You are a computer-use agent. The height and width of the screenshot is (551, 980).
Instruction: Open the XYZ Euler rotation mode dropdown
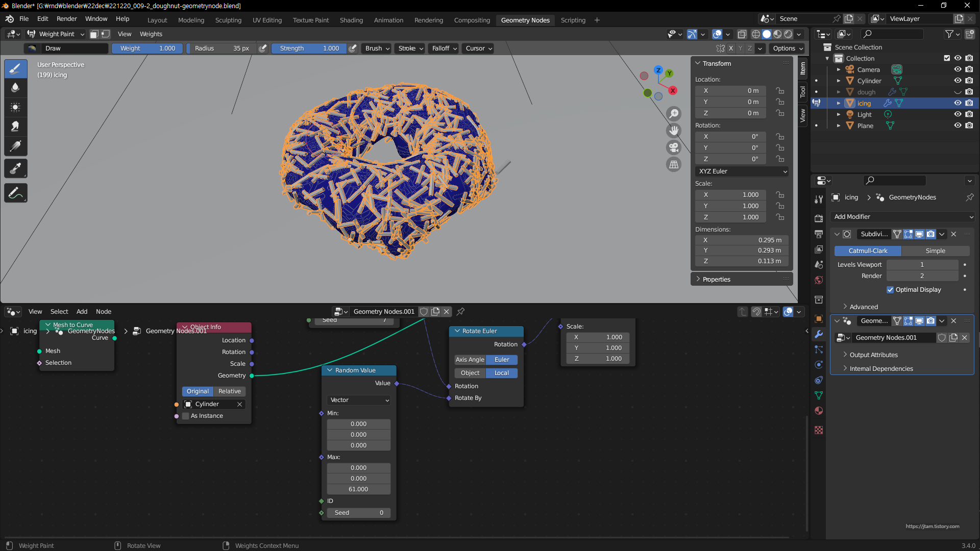742,171
